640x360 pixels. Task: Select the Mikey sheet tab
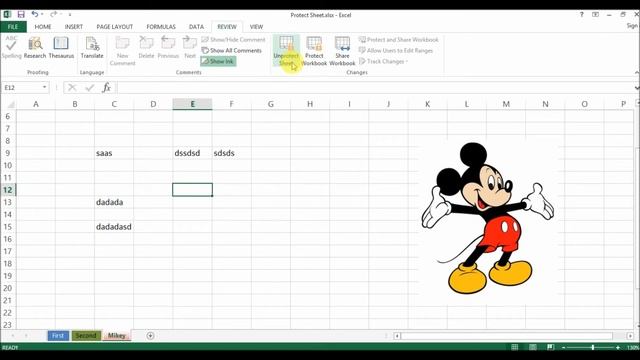tap(117, 336)
